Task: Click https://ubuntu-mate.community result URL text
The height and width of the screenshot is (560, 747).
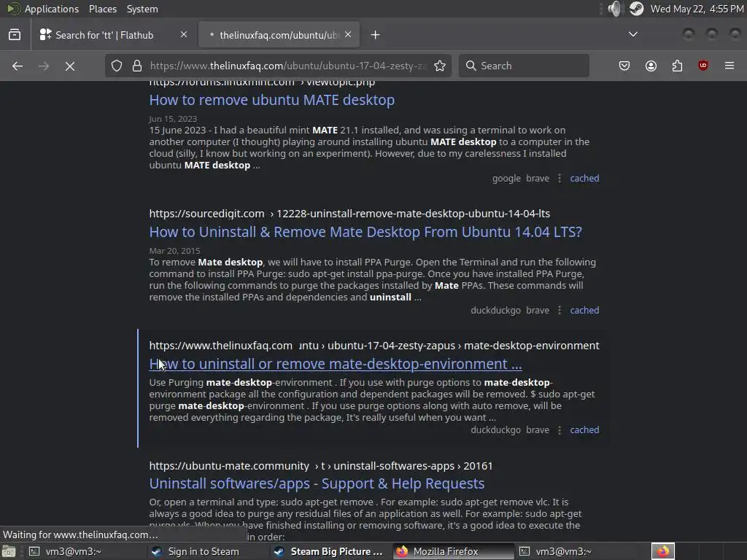Action: point(229,466)
